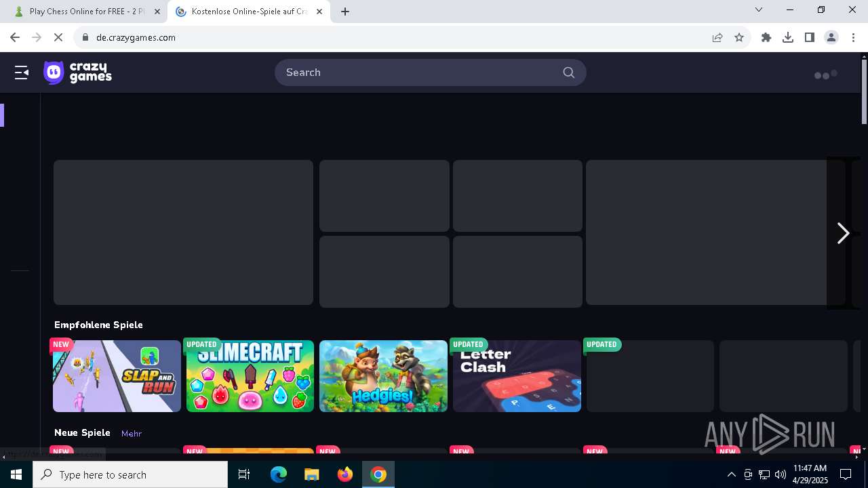The height and width of the screenshot is (488, 868).
Task: Stop loading the page
Action: 58,37
